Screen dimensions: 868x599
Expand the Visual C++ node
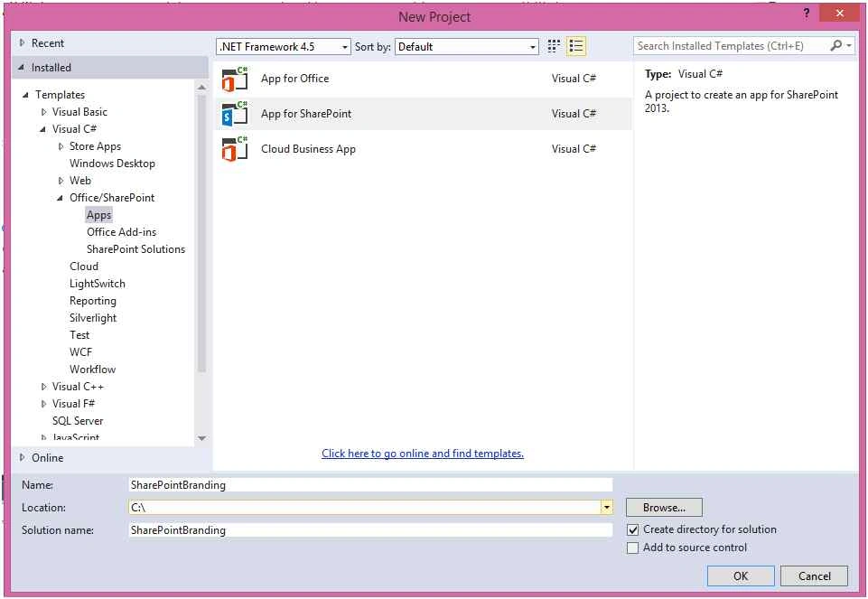click(43, 387)
